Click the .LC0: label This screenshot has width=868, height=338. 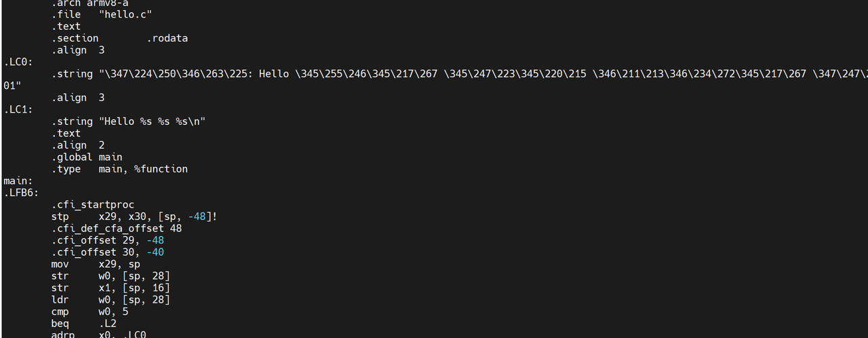(18, 62)
